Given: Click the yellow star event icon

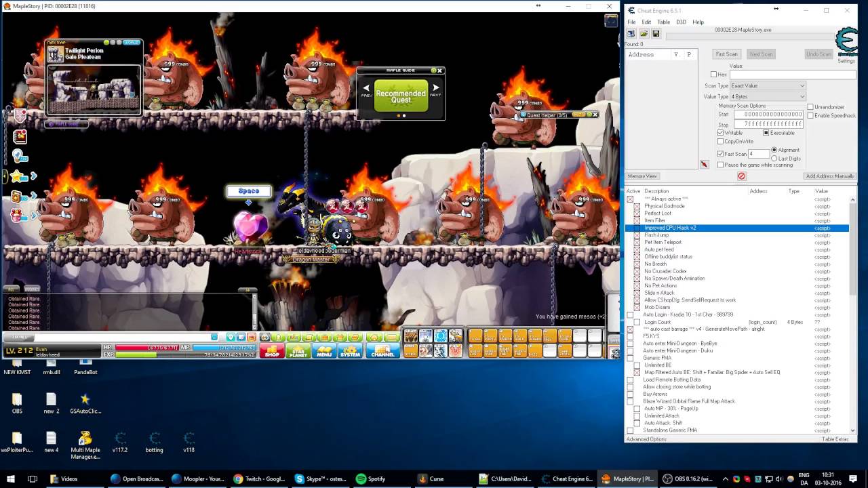Looking at the screenshot, I should (x=18, y=177).
